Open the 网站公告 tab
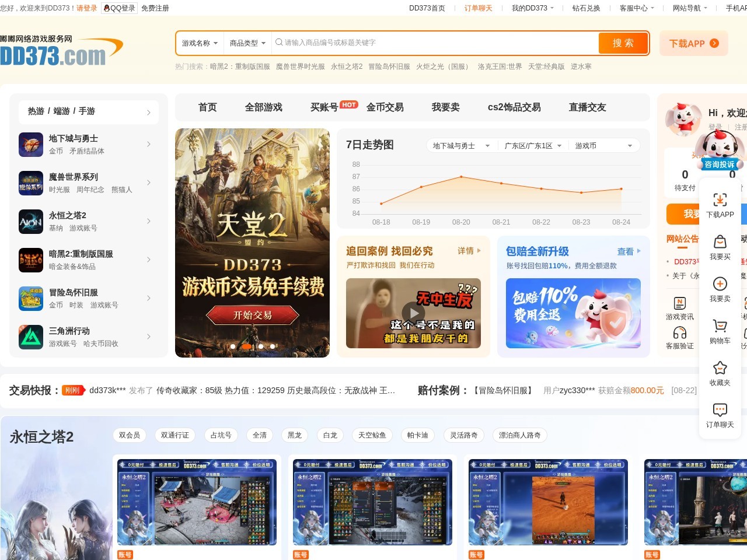Image resolution: width=747 pixels, height=560 pixels. (682, 239)
